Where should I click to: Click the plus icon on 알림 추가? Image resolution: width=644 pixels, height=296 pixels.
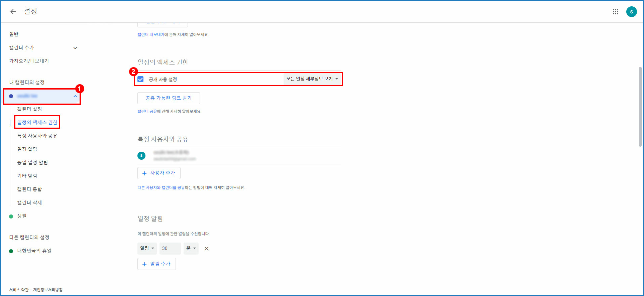pos(144,264)
